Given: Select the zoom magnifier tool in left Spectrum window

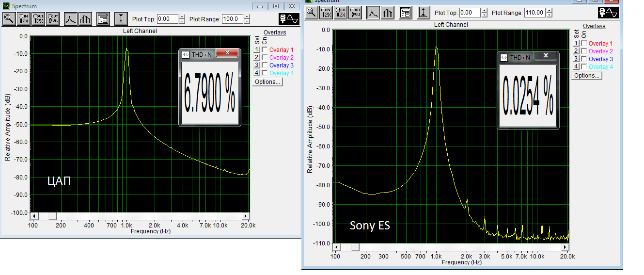Looking at the screenshot, I should click(9, 19).
